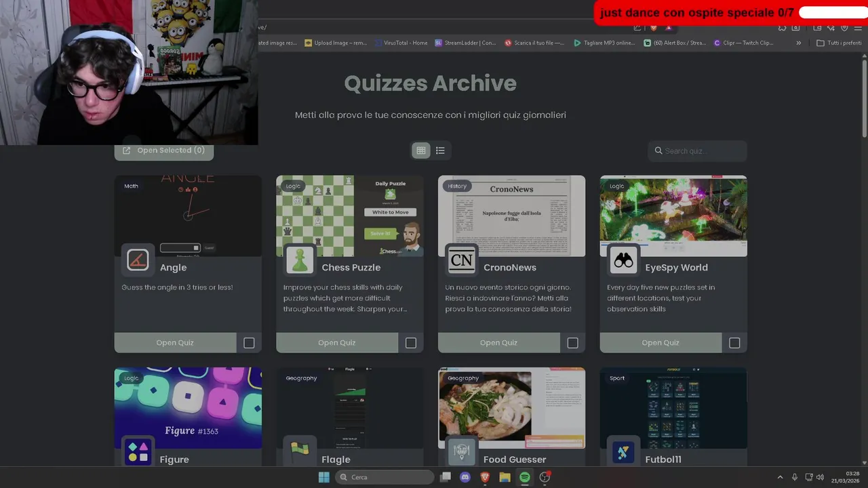Open Quiz for Chess Puzzle

pos(337,343)
